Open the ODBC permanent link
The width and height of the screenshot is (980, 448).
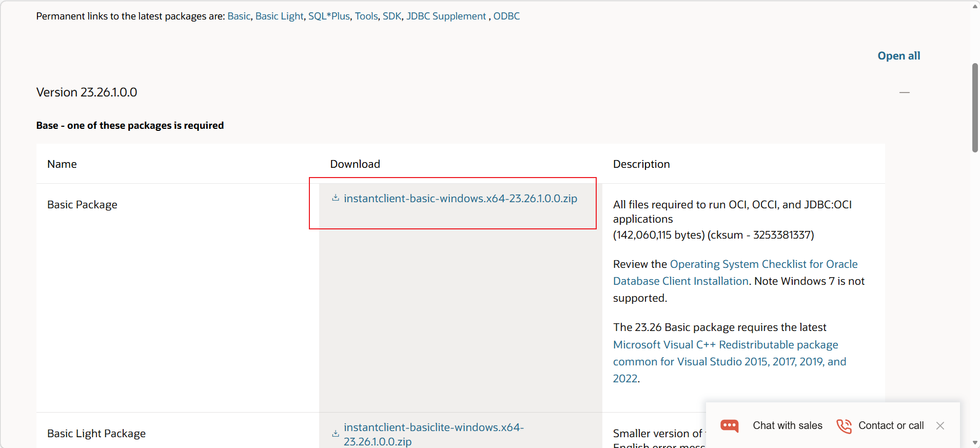tap(506, 16)
